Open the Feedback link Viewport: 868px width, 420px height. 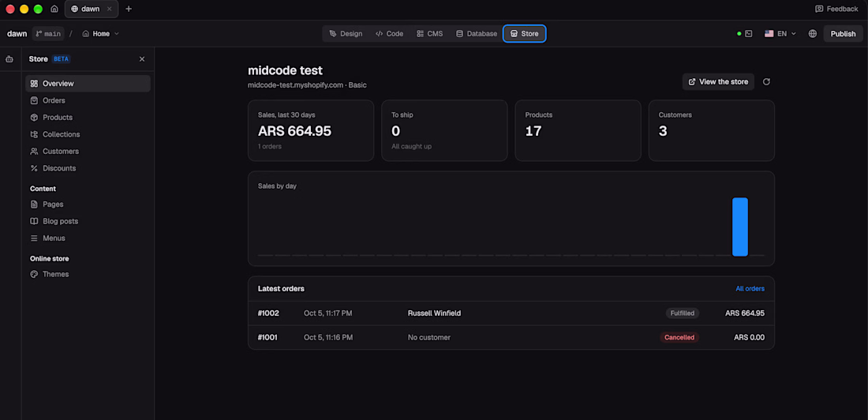[x=836, y=9]
